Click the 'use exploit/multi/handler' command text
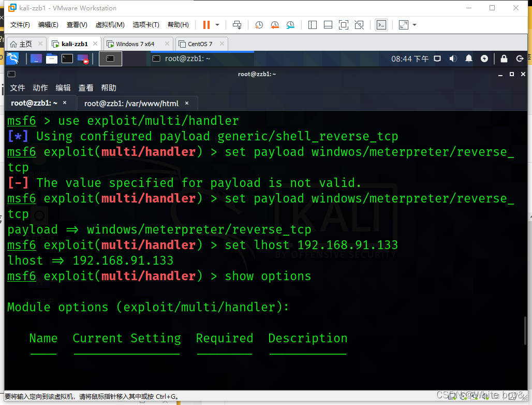 tap(149, 121)
